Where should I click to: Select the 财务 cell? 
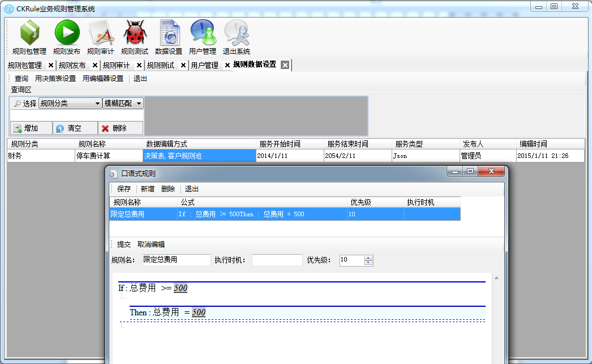(41, 156)
